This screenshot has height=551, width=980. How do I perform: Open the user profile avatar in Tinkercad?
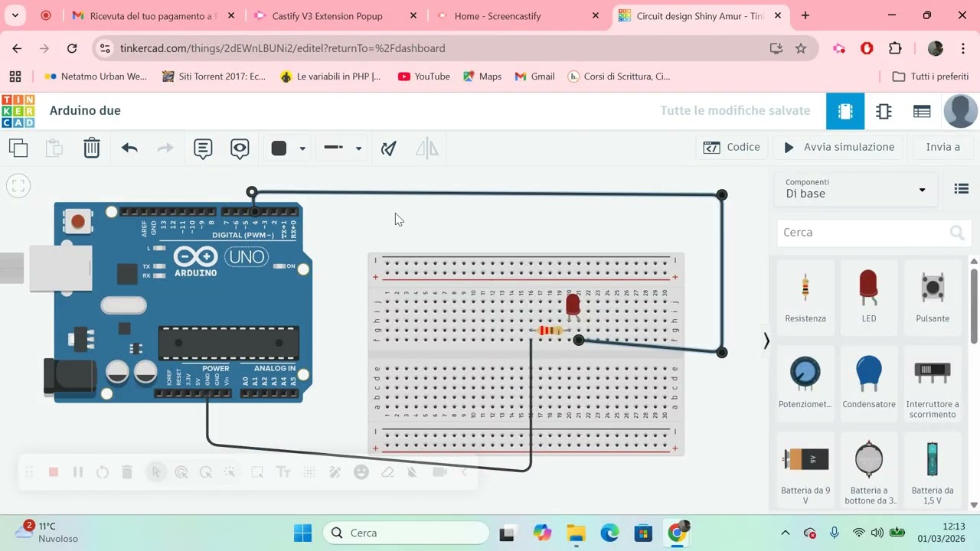click(x=960, y=111)
